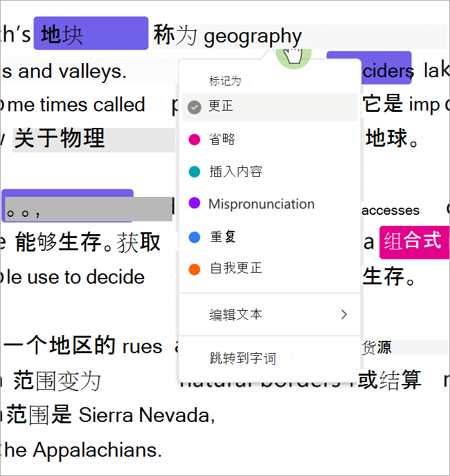Click the word geography
Viewport: 450px width, 476px height.
[x=253, y=37]
